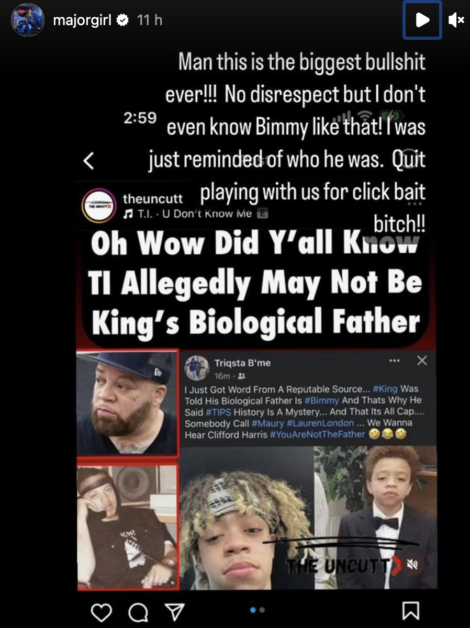Save post with bookmark icon

click(x=411, y=611)
